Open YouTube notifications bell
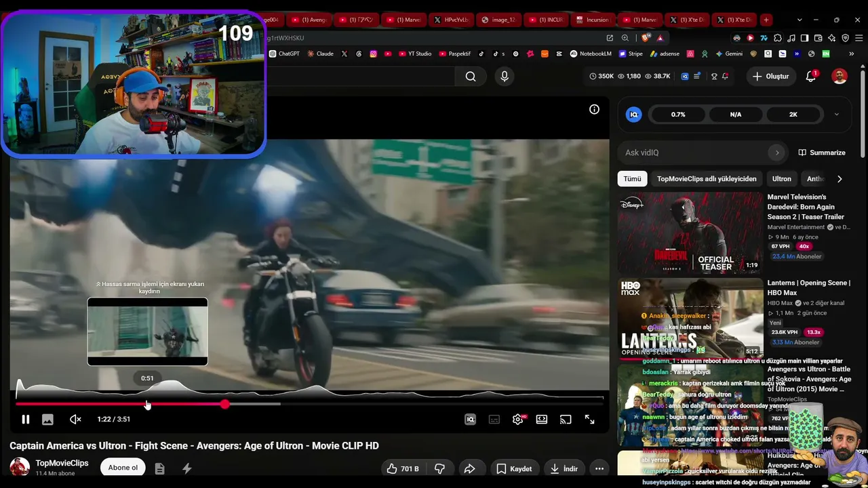This screenshot has height=488, width=868. [x=811, y=77]
